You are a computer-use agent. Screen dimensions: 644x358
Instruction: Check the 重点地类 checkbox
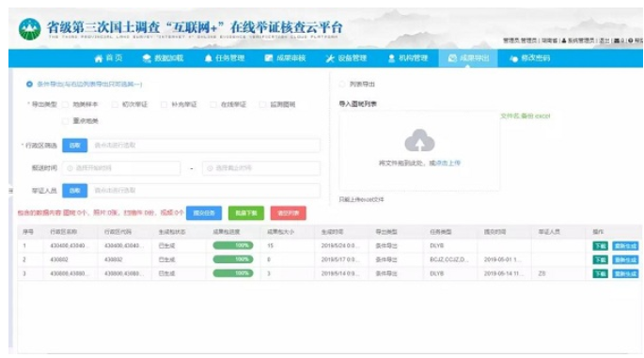65,121
